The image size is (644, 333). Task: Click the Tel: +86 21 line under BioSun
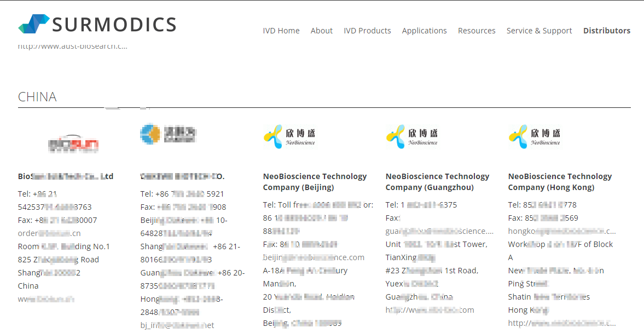[x=37, y=194]
